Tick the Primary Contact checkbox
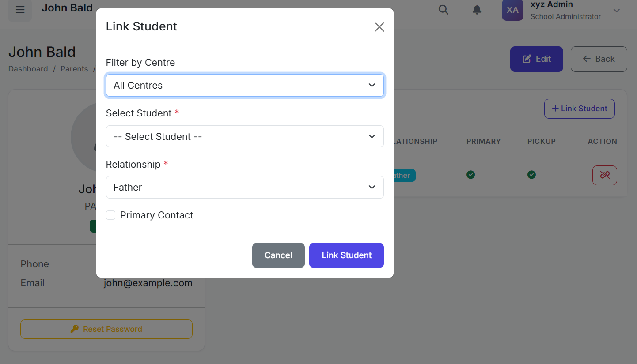Screen dimensions: 637x364 click(x=110, y=215)
